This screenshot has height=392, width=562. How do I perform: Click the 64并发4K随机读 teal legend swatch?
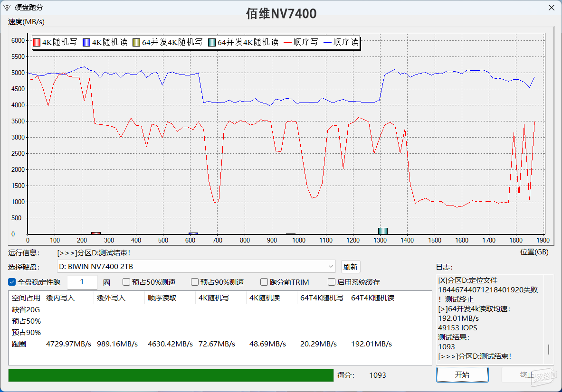point(212,42)
